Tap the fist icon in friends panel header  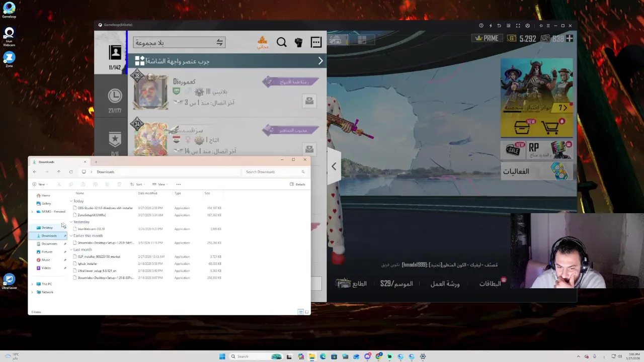pyautogui.click(x=299, y=43)
